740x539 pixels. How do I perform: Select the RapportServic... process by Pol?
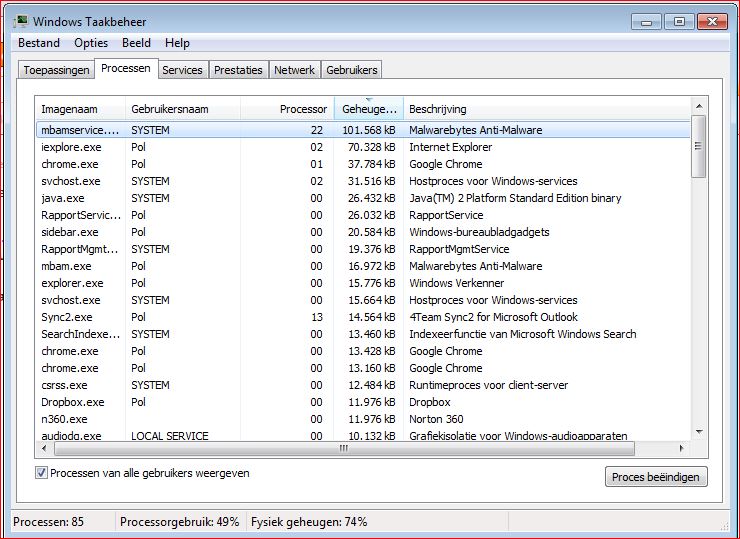click(363, 215)
